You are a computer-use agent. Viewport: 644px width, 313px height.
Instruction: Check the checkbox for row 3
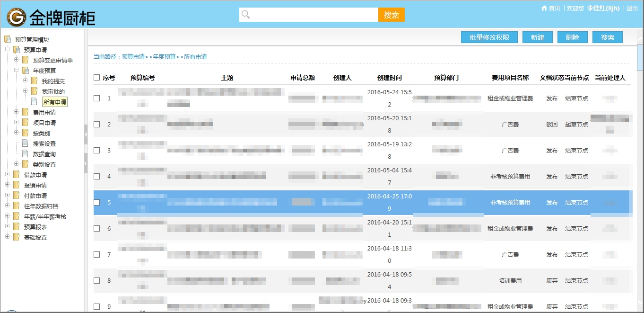(x=97, y=150)
